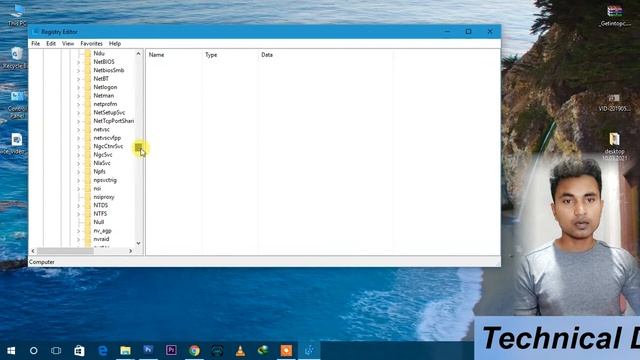Click horizontal scrollbar left arrow

33,251
